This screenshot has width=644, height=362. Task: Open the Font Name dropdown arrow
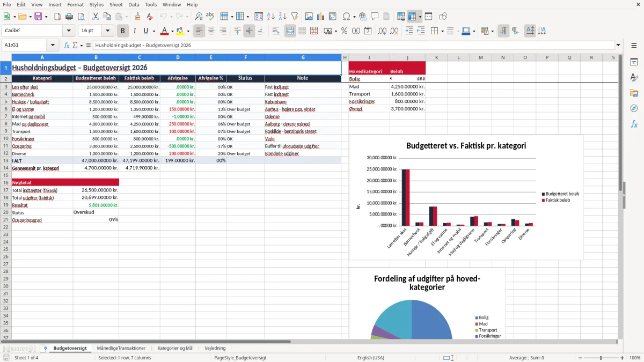[x=69, y=31]
